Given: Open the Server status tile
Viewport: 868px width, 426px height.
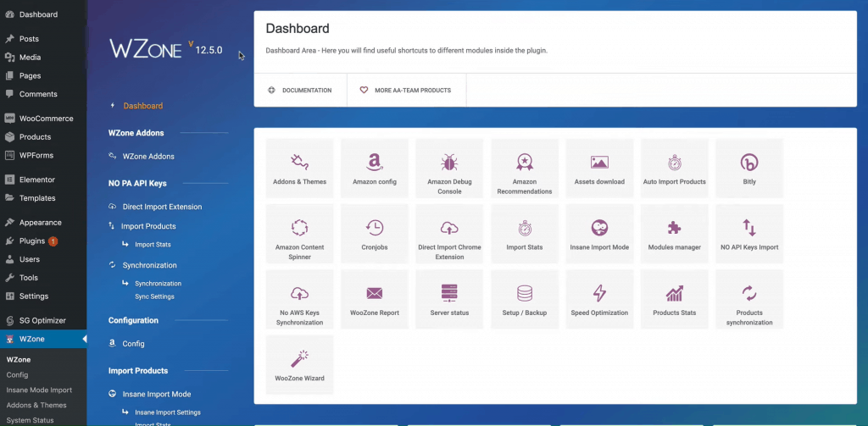Looking at the screenshot, I should pos(449,298).
